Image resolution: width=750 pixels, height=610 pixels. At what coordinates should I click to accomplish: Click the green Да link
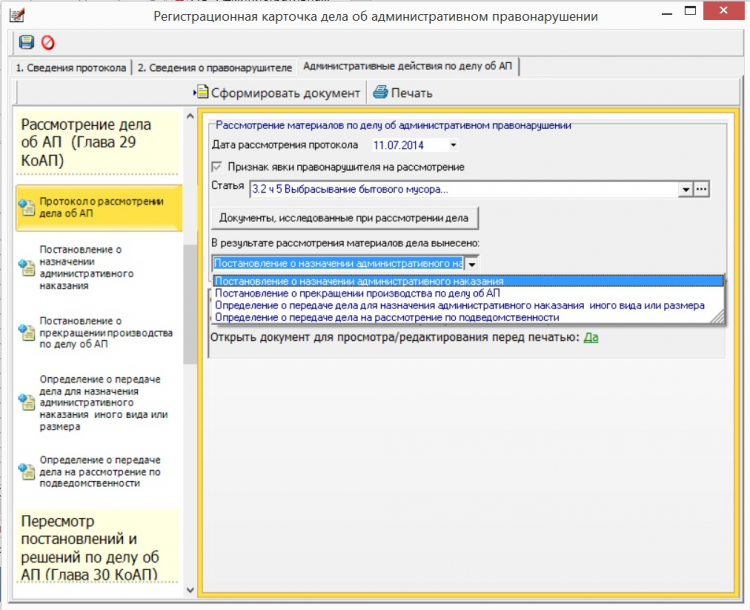coord(591,337)
